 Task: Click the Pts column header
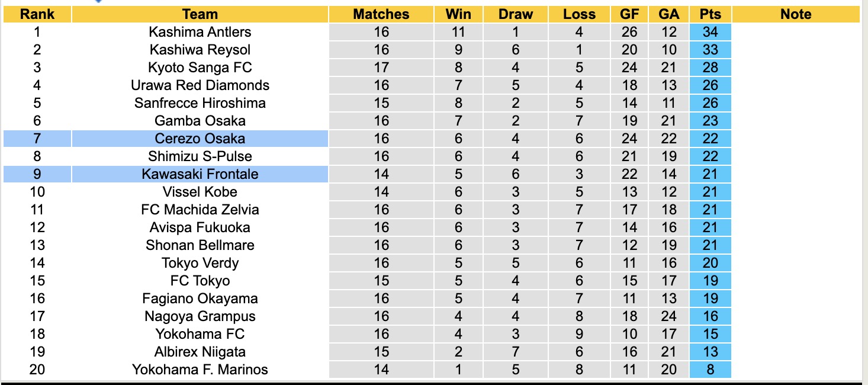(710, 14)
